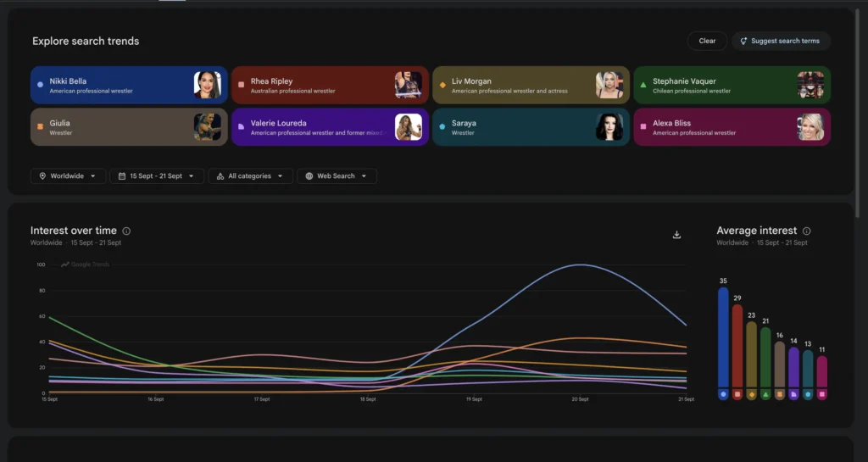
Task: Click the Clear button
Action: click(707, 41)
